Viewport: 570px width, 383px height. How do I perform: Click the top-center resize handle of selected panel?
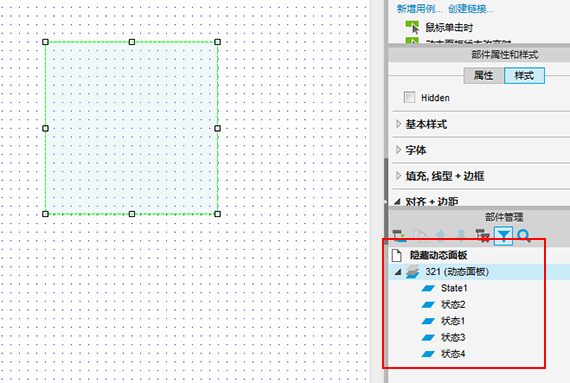pos(132,42)
